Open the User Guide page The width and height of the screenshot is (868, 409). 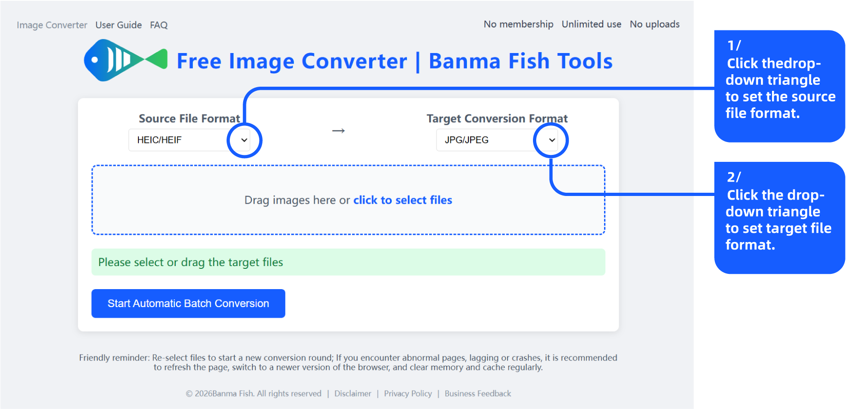coord(119,25)
